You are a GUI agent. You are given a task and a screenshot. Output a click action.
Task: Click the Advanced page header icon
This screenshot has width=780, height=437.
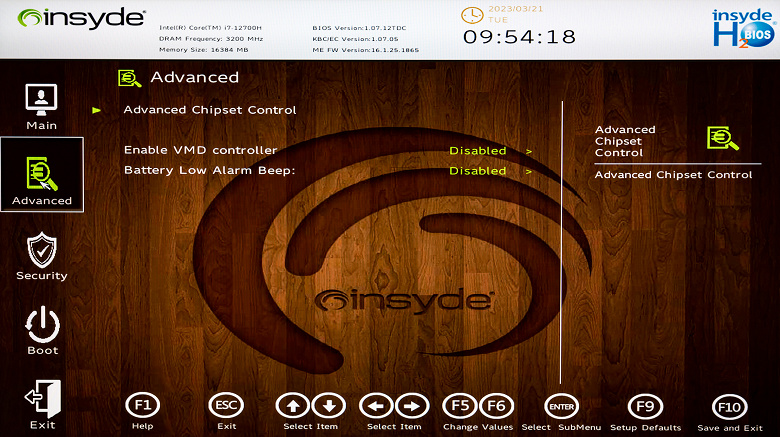tap(129, 78)
